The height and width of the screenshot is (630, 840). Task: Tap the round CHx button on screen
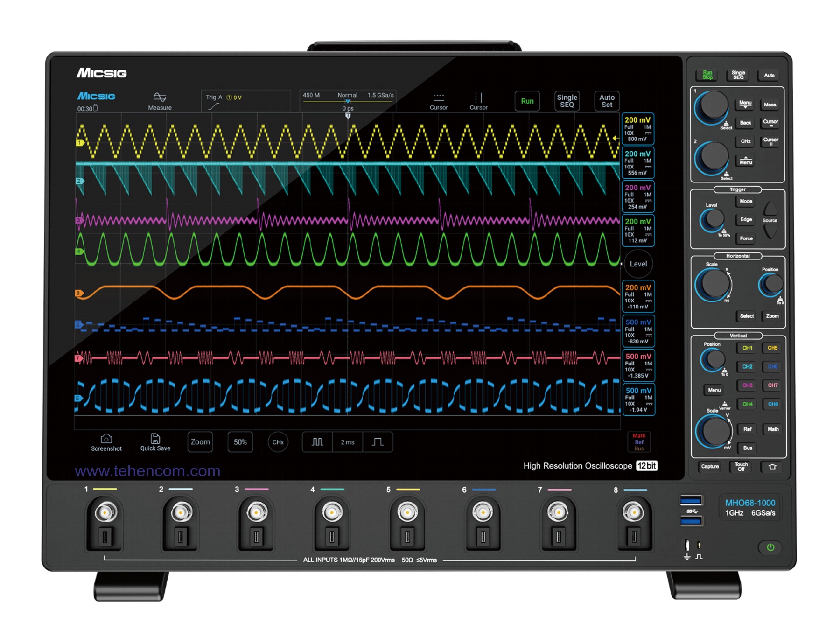(278, 442)
